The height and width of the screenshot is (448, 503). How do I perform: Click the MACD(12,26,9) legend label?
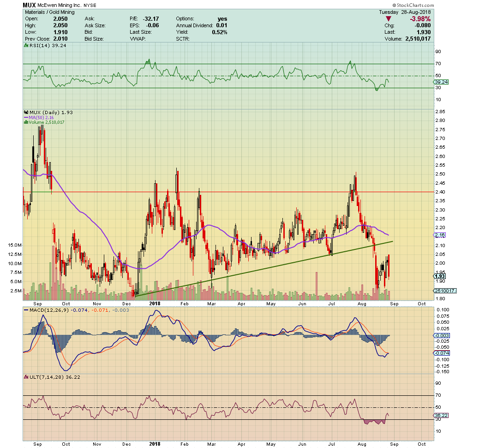(49, 310)
